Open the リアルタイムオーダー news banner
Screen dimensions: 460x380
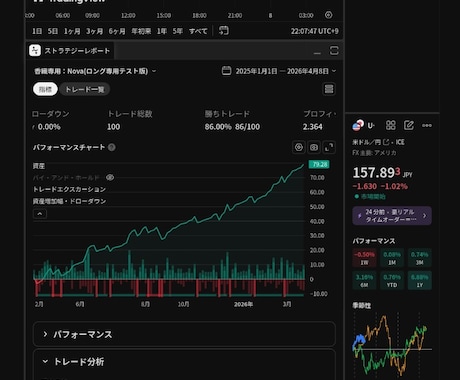pos(392,216)
